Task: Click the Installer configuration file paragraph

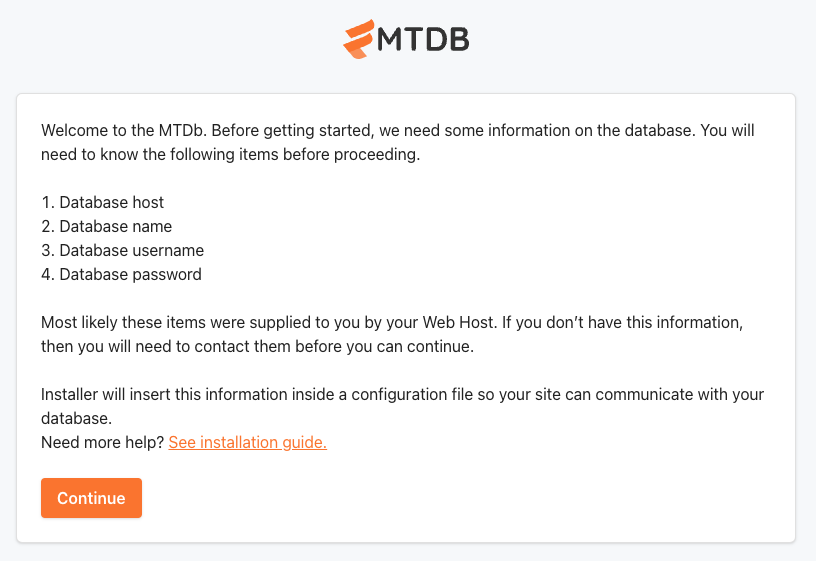Action: [x=402, y=406]
